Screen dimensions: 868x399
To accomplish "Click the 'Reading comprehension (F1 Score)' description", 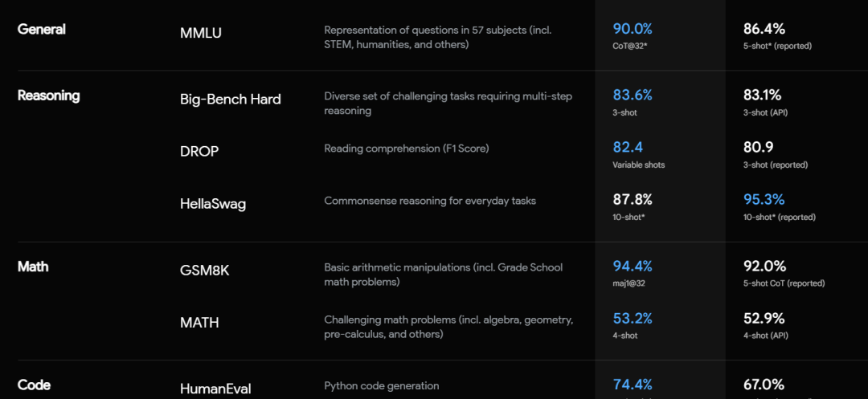I will [x=406, y=149].
